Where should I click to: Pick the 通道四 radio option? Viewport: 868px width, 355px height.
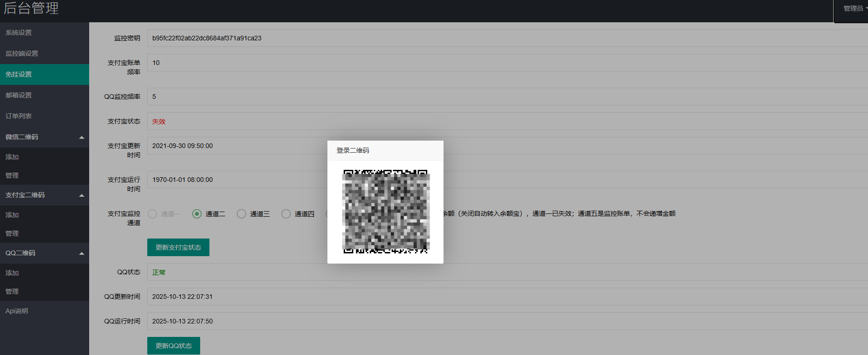(286, 214)
